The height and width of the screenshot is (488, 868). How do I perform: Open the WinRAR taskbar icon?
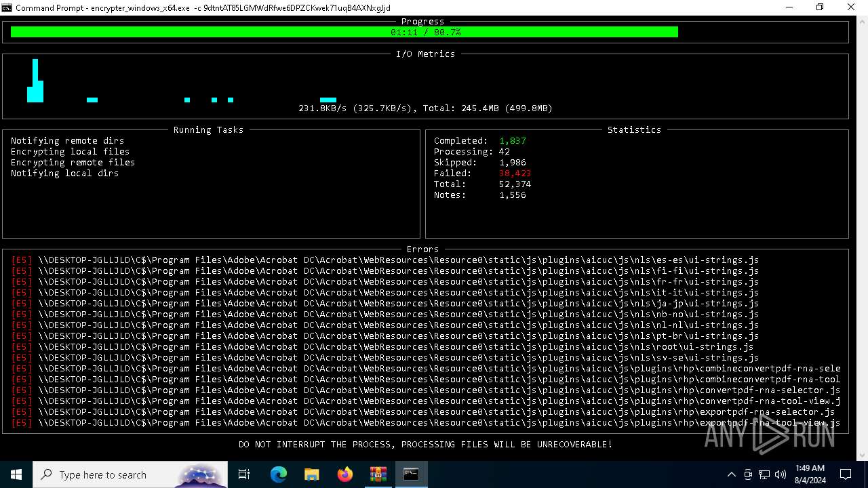pos(378,474)
